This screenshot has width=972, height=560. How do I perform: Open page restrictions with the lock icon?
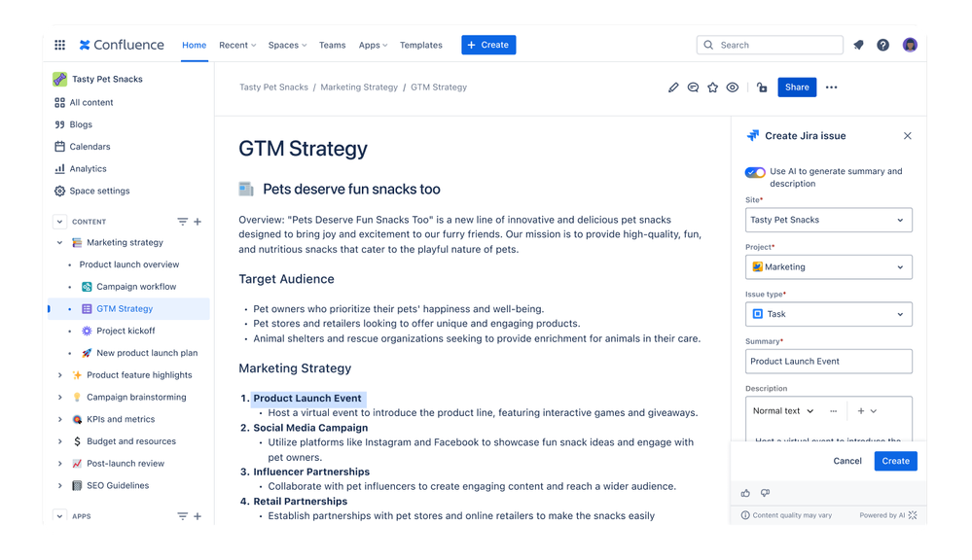(762, 87)
